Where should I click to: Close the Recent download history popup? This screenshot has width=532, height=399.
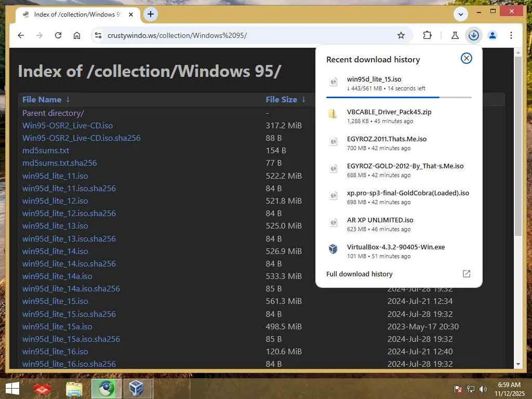(467, 58)
